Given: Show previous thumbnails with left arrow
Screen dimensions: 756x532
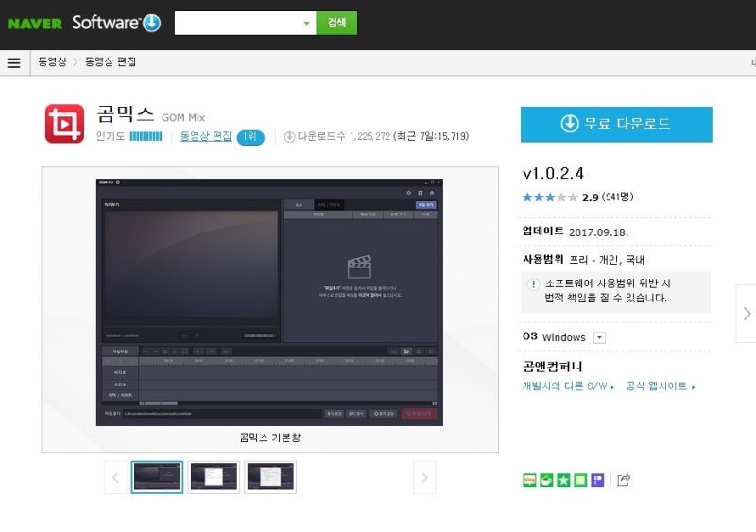Looking at the screenshot, I should pos(115,477).
